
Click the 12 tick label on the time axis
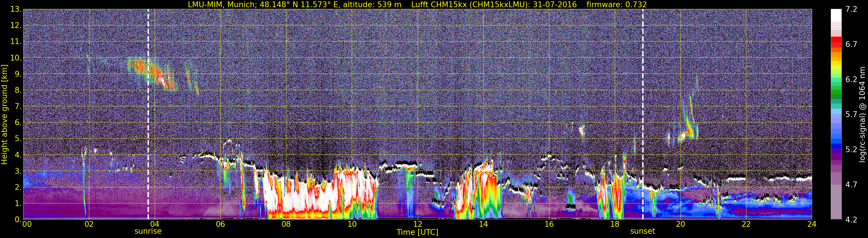[x=417, y=224]
